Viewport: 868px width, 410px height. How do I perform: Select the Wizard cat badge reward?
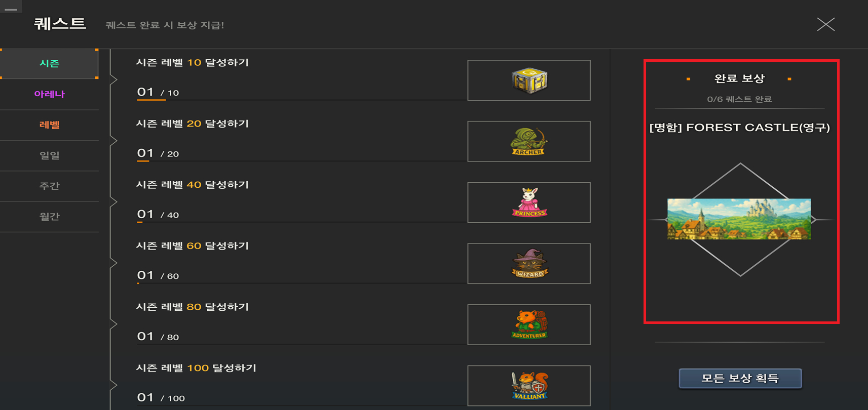[x=529, y=264]
